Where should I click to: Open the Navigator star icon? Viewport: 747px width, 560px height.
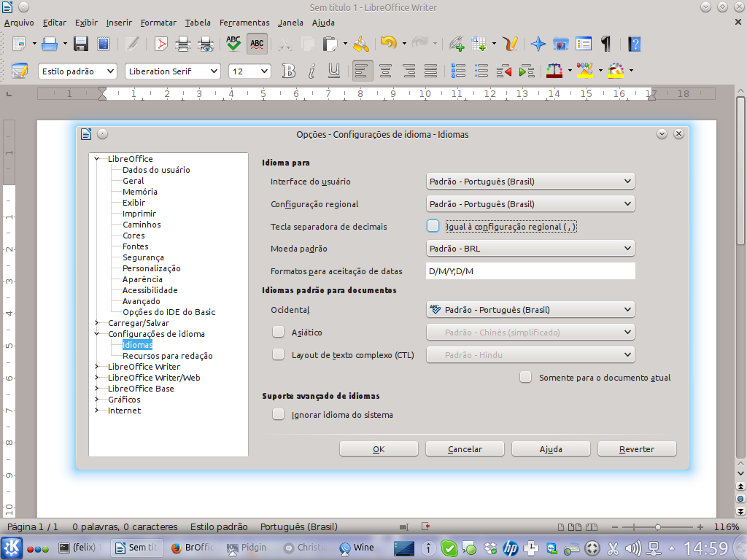coord(538,44)
